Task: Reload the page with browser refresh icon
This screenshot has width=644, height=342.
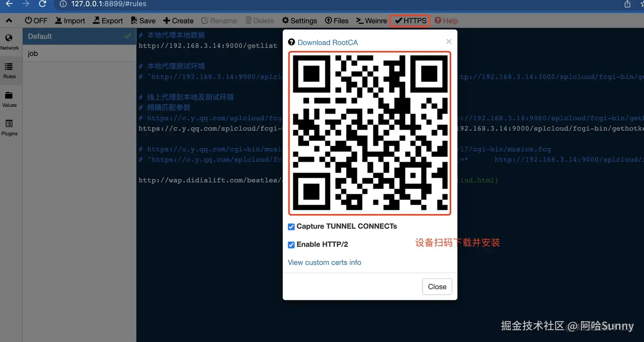Action: click(42, 4)
